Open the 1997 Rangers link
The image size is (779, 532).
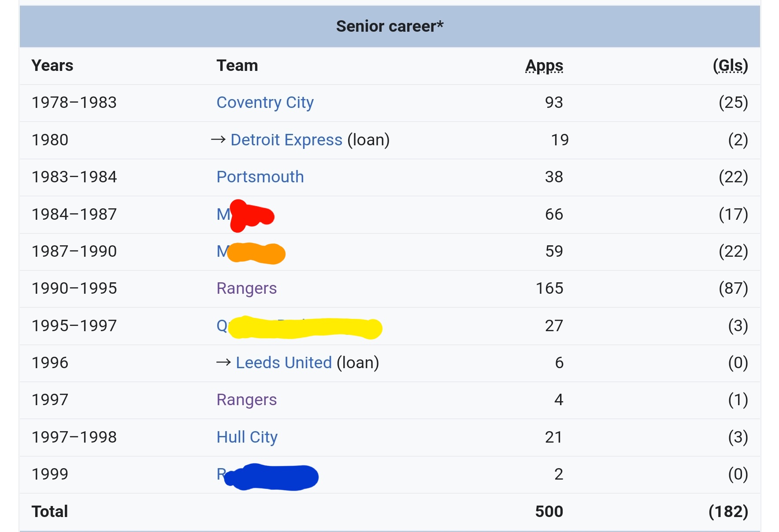pos(246,400)
